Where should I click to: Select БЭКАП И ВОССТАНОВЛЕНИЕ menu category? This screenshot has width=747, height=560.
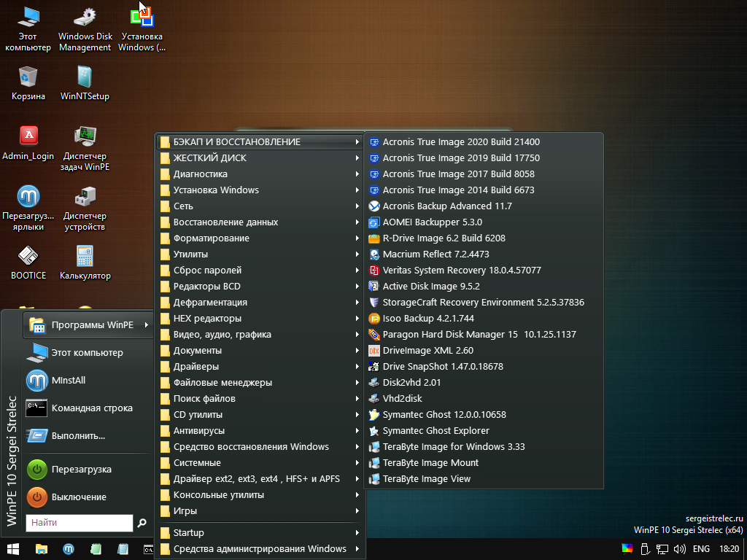point(260,142)
